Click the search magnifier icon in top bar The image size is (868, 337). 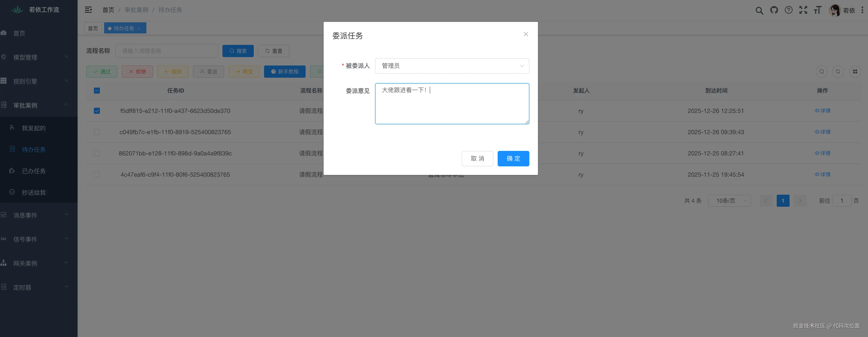pyautogui.click(x=759, y=11)
